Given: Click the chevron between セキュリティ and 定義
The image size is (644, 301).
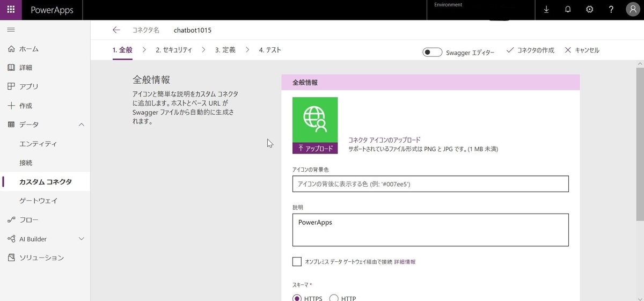Looking at the screenshot, I should coord(204,50).
